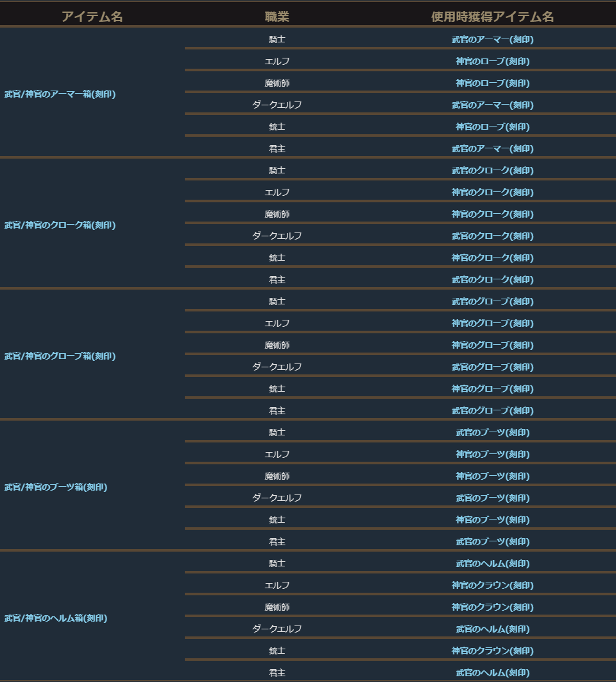Click the 職業 column header
Screen dimensions: 616x682
click(277, 17)
